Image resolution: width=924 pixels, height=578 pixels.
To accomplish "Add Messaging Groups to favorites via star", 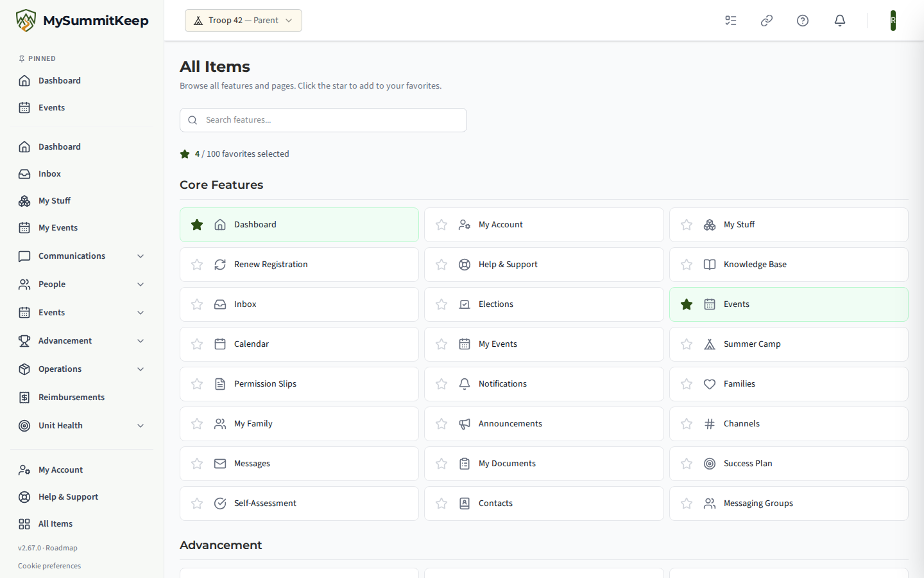I will pyautogui.click(x=687, y=504).
